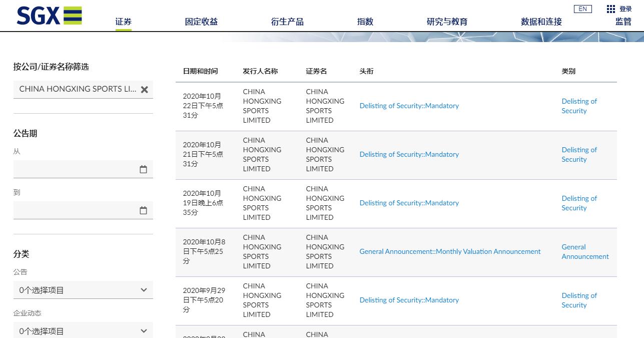Open the 研究与教育 menu tab

[x=447, y=22]
